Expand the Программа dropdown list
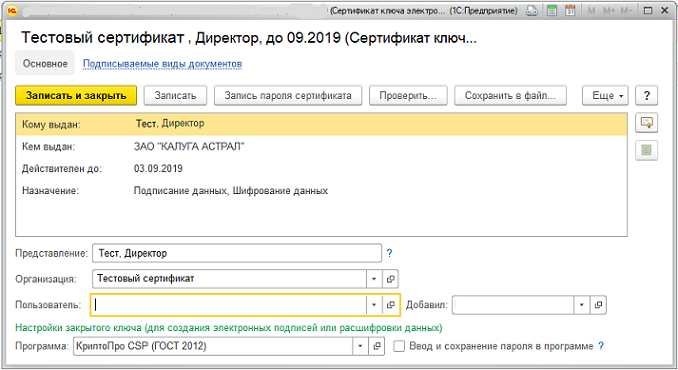 pyautogui.click(x=360, y=346)
